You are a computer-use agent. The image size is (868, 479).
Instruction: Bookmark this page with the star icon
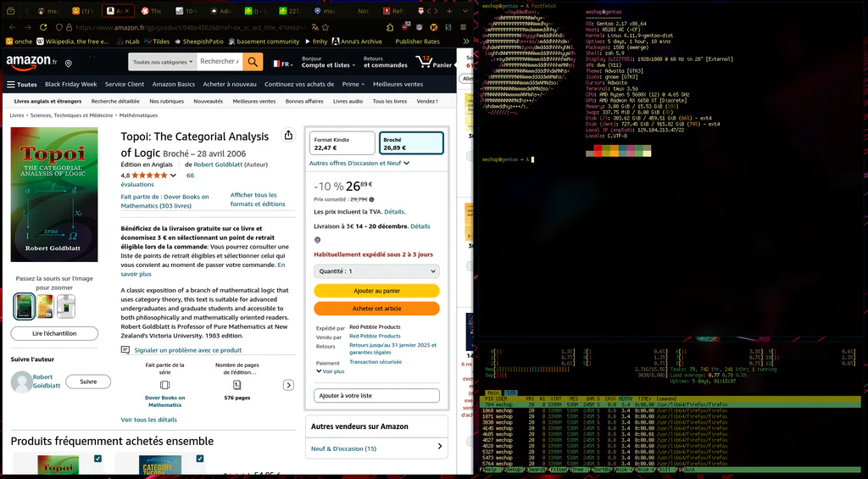pos(326,27)
